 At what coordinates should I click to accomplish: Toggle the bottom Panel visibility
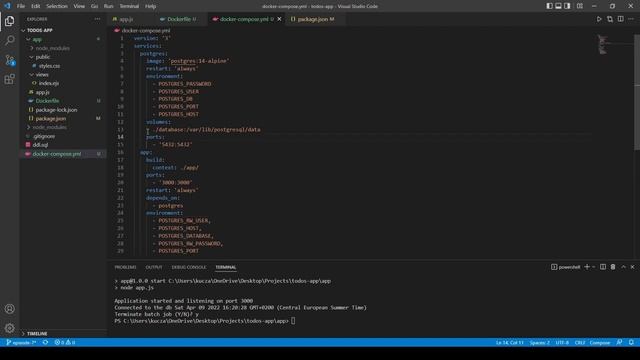point(558,6)
